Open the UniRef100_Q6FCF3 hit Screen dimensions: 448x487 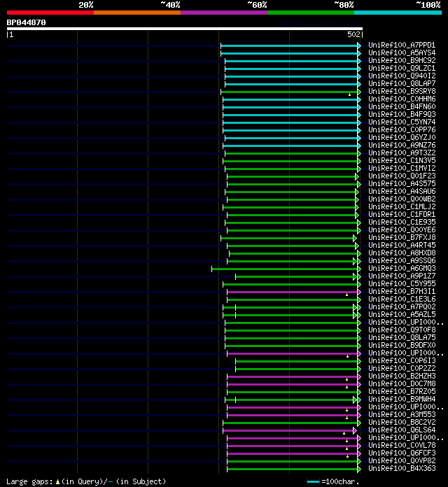click(402, 453)
